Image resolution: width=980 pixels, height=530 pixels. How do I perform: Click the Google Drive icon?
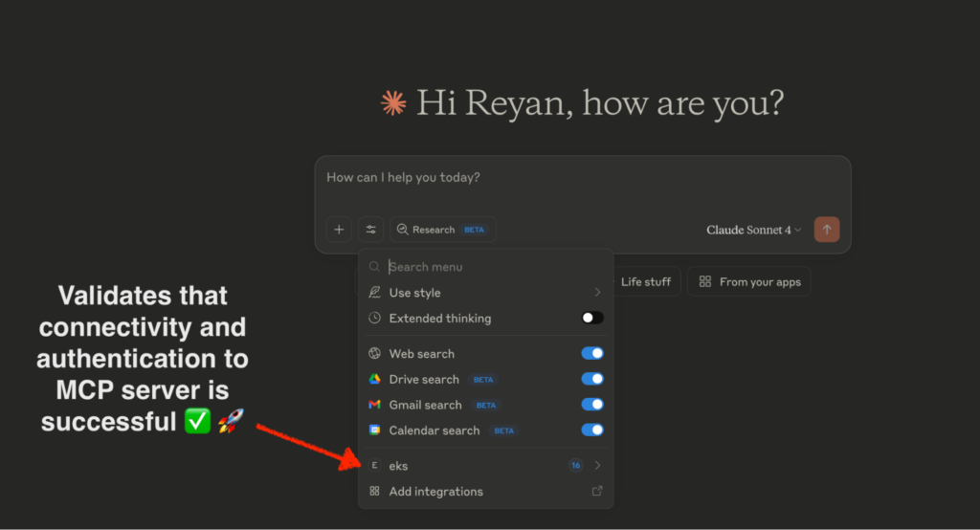click(x=374, y=379)
